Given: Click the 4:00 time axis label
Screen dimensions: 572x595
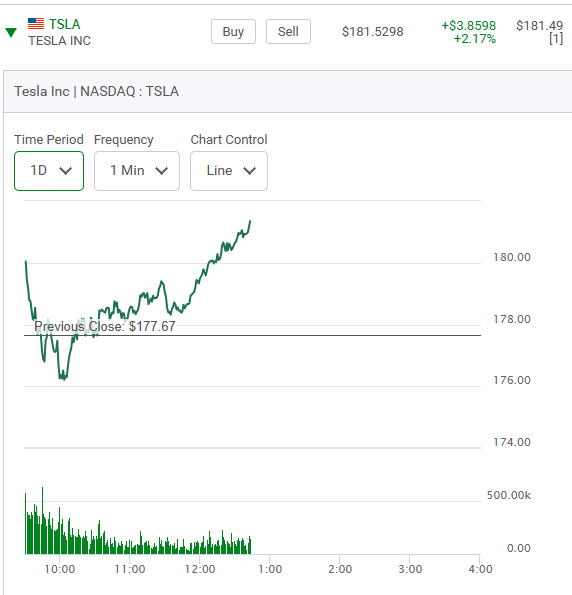Looking at the screenshot, I should (x=481, y=569).
